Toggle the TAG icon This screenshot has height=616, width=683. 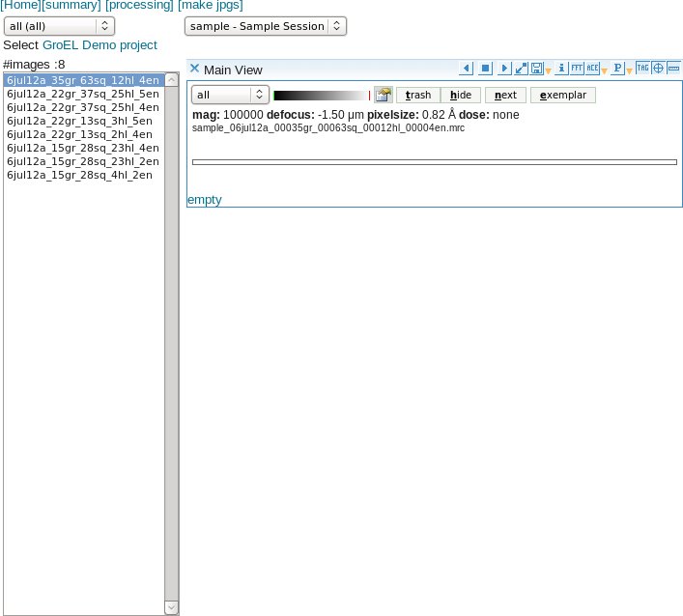[x=642, y=69]
